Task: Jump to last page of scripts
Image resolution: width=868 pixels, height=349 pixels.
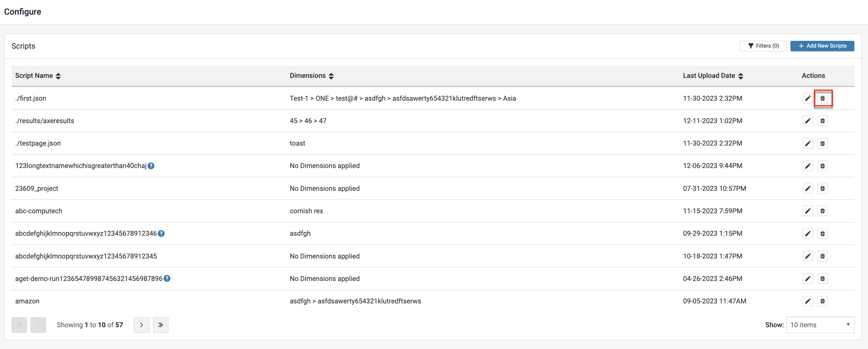Action: coord(161,325)
